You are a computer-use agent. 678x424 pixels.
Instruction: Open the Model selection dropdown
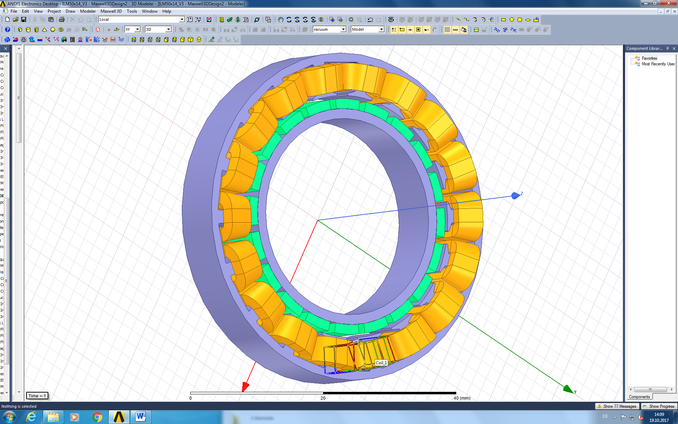[381, 29]
